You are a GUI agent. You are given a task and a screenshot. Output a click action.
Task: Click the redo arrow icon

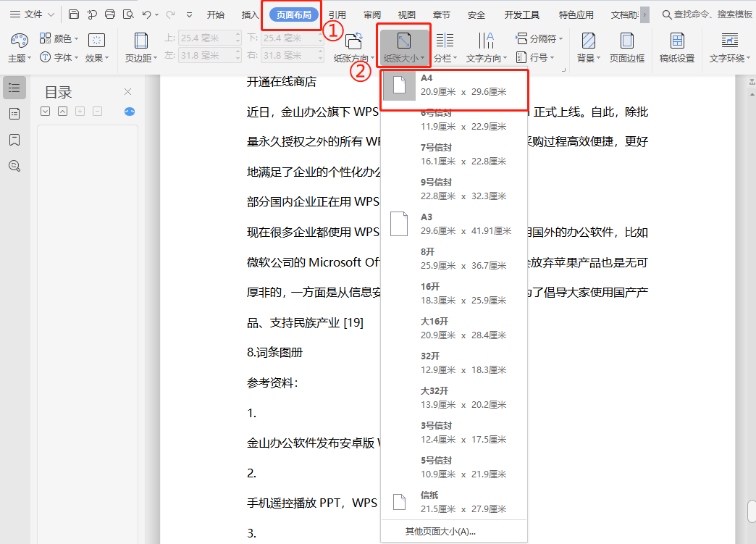(170, 14)
